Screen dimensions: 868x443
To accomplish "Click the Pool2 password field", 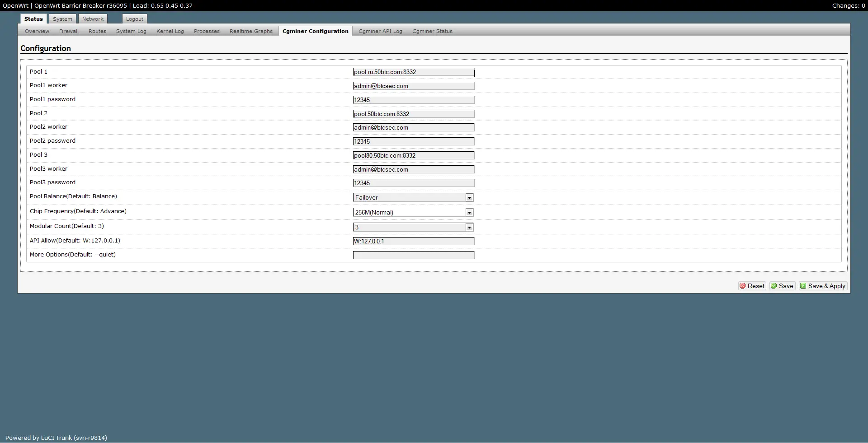I will point(414,141).
